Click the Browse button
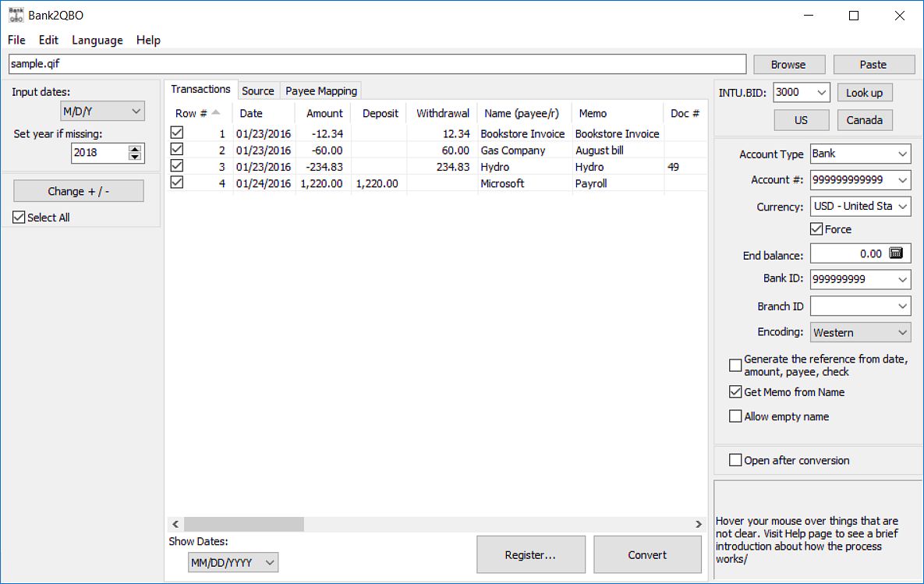Image resolution: width=924 pixels, height=584 pixels. 788,64
